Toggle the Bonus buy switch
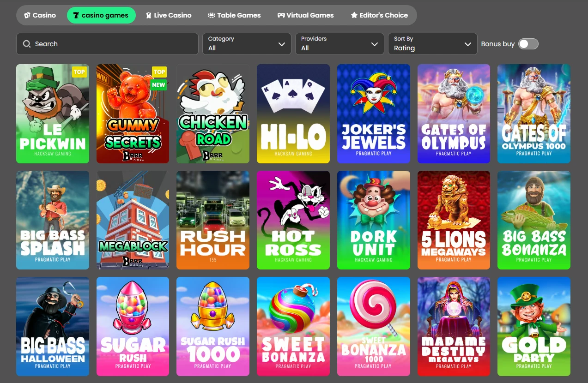 [x=528, y=44]
